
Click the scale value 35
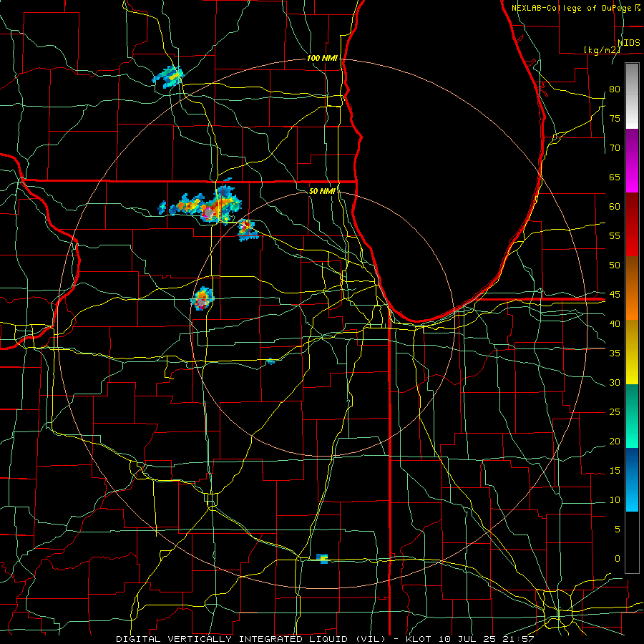(x=615, y=353)
